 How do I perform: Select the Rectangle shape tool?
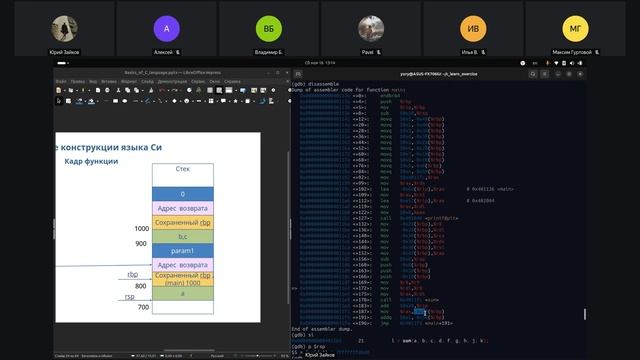click(116, 101)
